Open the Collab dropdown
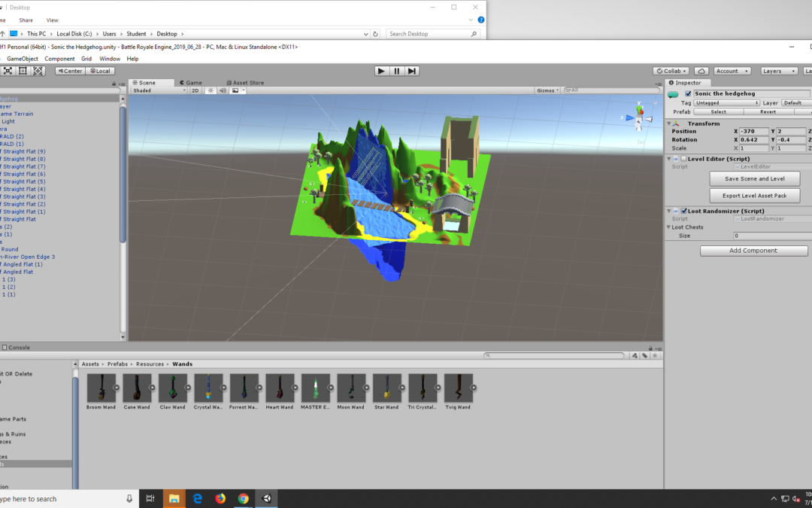 pos(671,71)
